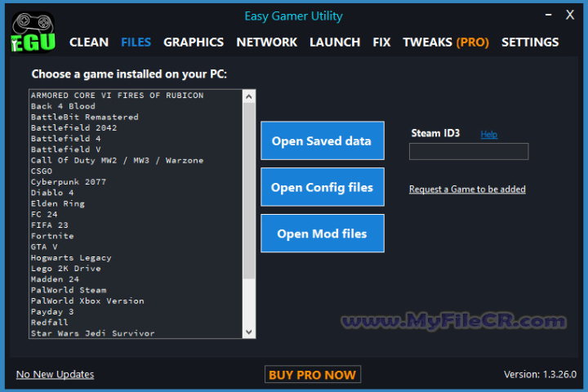Click the game list scroll up arrow
Screen dimensions: 588x392
(249, 97)
